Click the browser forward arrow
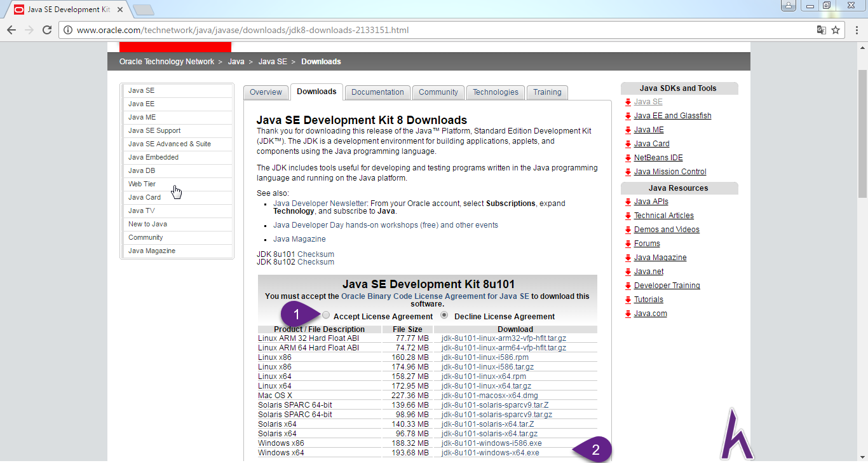Viewport: 868px width, 463px height. [x=29, y=30]
